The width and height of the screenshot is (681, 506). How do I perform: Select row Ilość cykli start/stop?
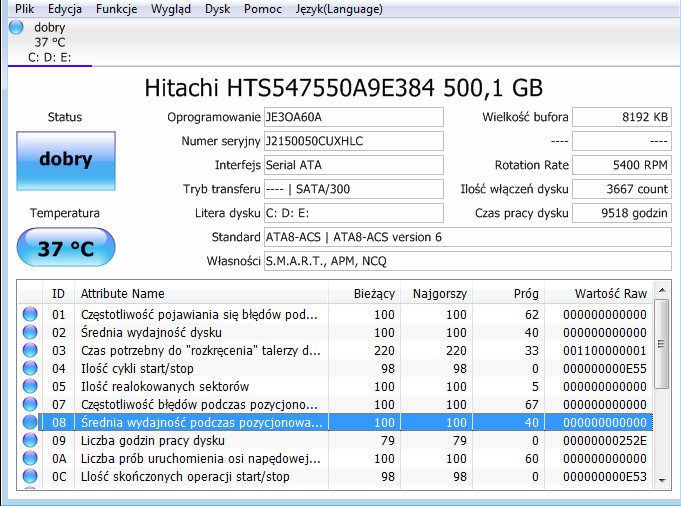click(335, 368)
